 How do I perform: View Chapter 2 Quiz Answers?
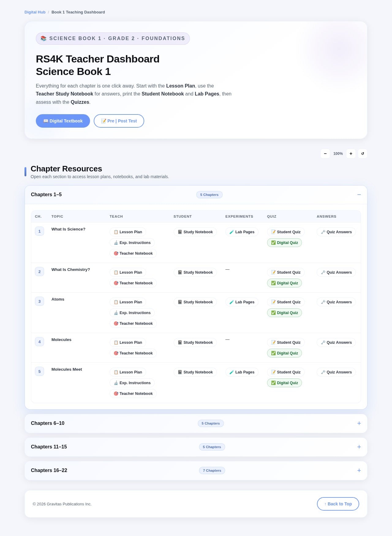336,272
